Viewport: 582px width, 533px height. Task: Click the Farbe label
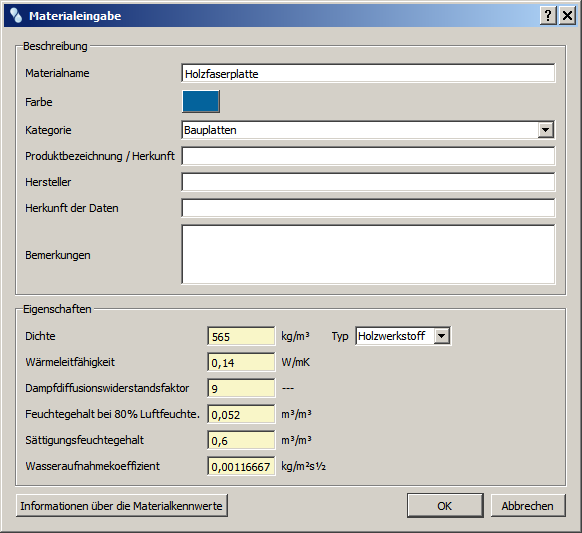39,102
